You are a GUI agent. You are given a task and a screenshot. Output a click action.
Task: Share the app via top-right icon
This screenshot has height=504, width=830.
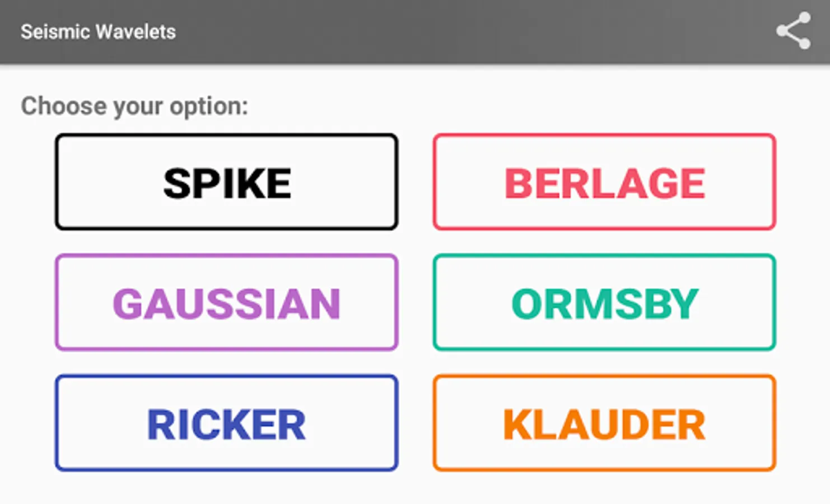(x=793, y=31)
